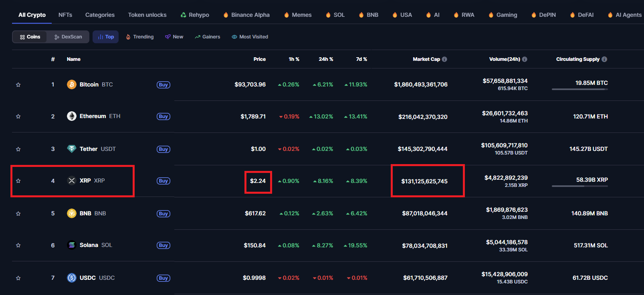This screenshot has height=295, width=644.
Task: Sort by 7d % column
Action: (x=361, y=59)
